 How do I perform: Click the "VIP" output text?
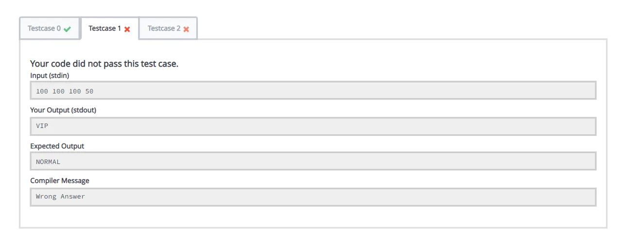(x=42, y=126)
